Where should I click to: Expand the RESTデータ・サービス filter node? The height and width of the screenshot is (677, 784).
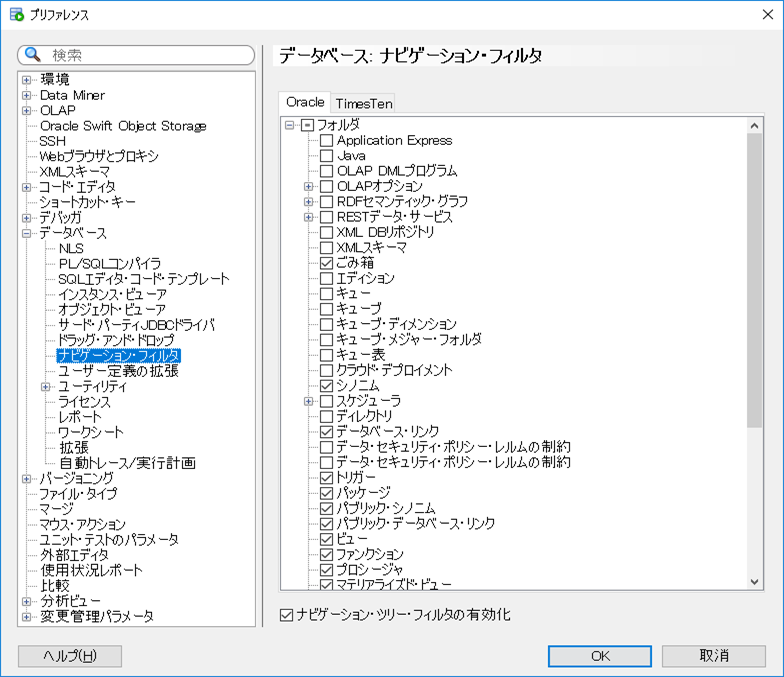pyautogui.click(x=308, y=218)
